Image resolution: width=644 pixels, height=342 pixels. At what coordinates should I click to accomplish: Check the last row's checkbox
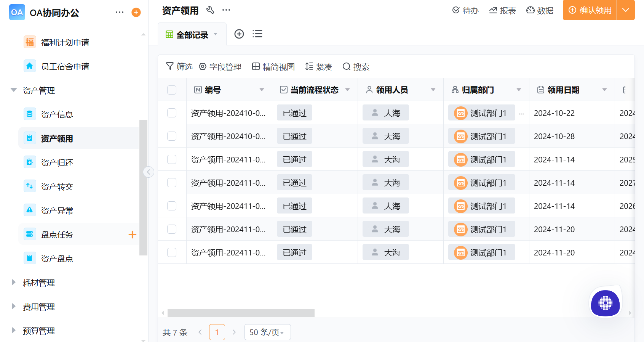pyautogui.click(x=172, y=252)
